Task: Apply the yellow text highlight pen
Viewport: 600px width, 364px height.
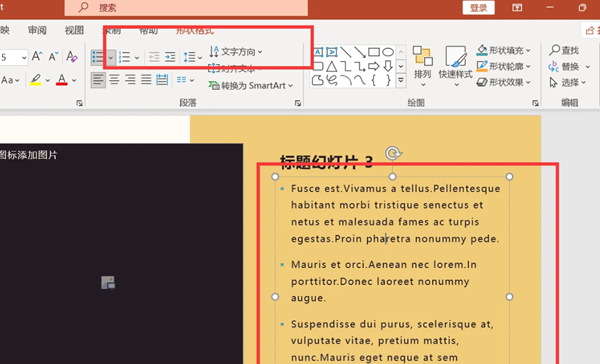Action: [x=36, y=80]
